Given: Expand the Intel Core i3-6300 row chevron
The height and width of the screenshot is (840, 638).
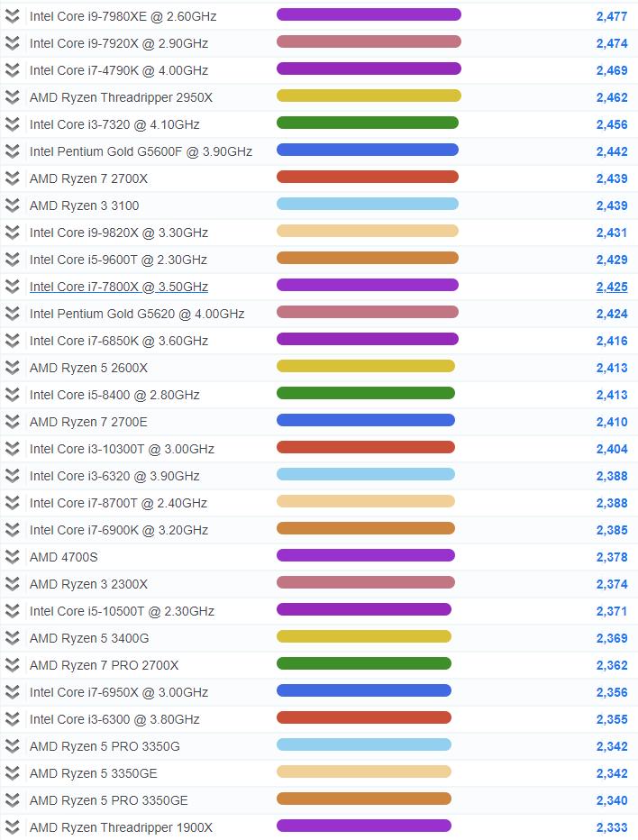Looking at the screenshot, I should [13, 719].
